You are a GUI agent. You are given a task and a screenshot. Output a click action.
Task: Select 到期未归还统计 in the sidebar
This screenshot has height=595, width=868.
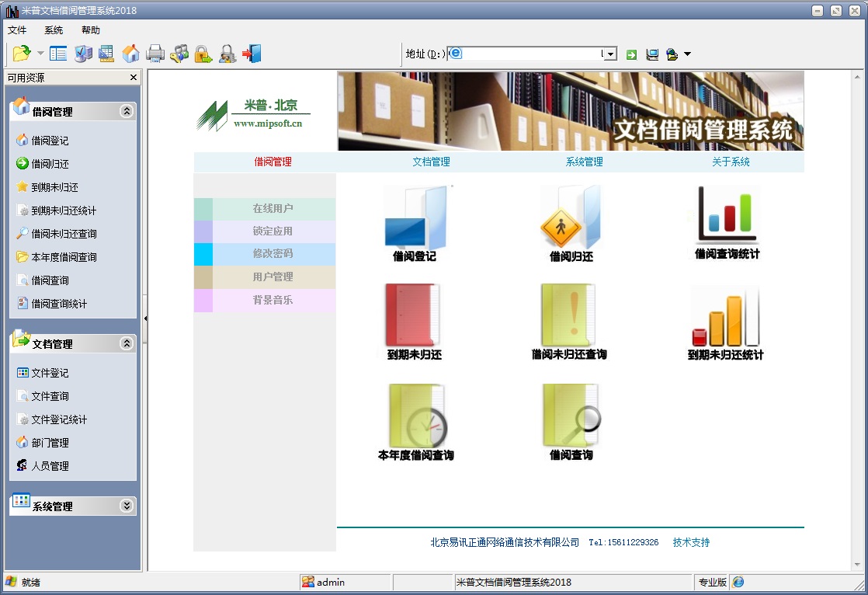pyautogui.click(x=57, y=211)
